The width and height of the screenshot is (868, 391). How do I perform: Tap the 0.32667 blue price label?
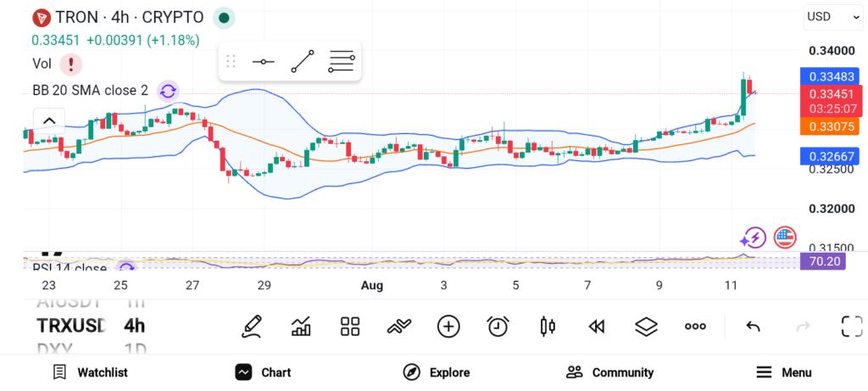(828, 157)
